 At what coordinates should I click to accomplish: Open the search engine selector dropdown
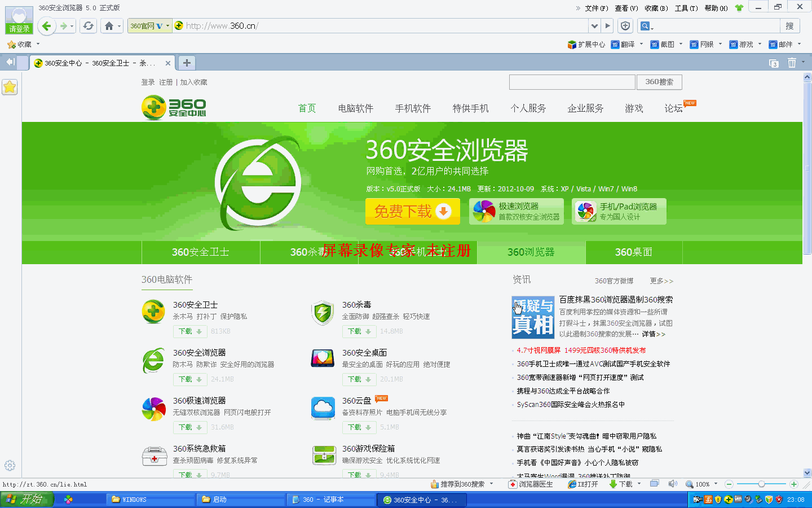tap(646, 26)
